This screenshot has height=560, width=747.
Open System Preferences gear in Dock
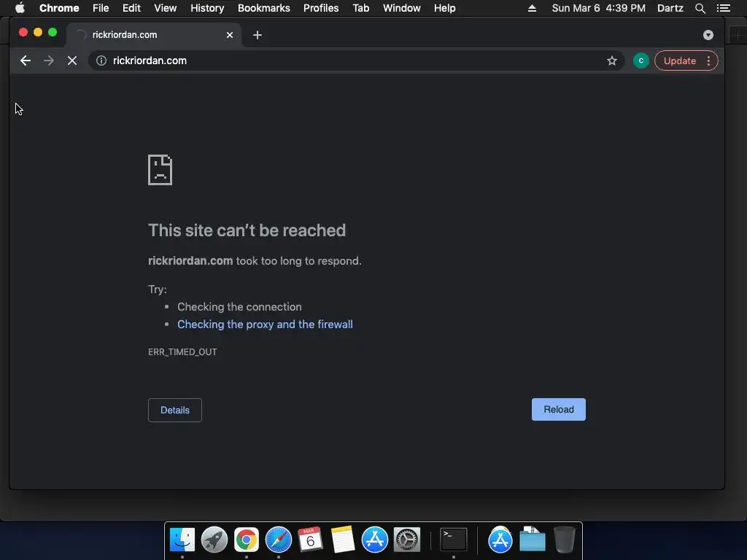[407, 540]
